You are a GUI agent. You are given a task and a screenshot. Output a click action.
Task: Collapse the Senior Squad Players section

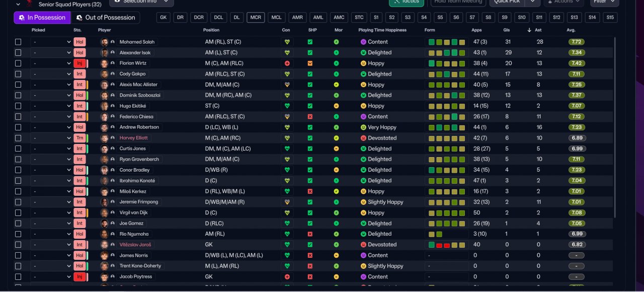19,4
